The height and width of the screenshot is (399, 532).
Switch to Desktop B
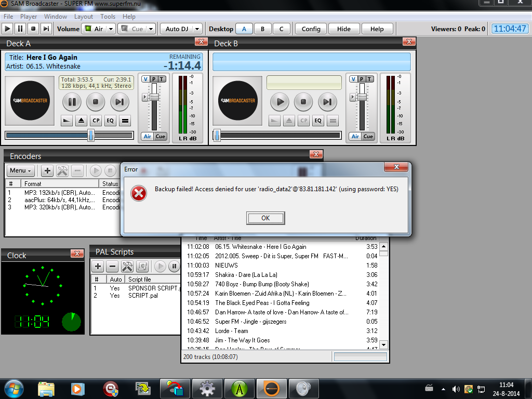(x=263, y=29)
